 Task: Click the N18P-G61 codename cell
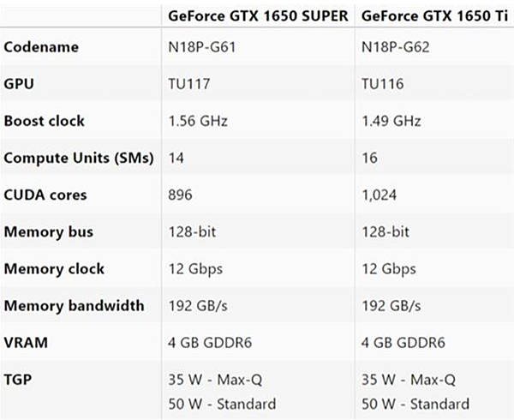pos(202,47)
